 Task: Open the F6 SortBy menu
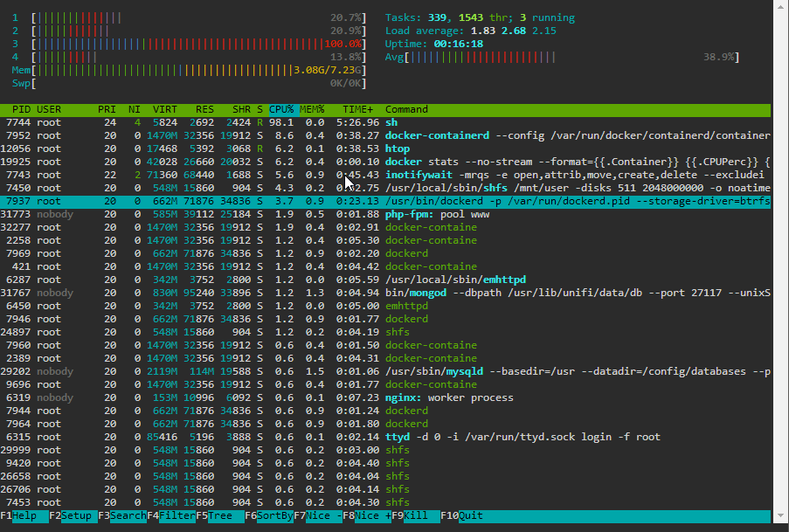pos(268,516)
